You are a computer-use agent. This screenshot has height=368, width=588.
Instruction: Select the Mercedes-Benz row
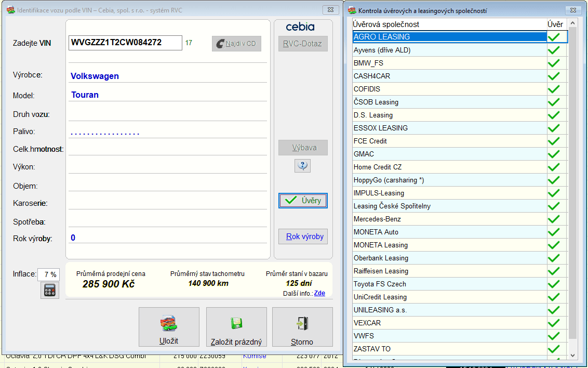pos(460,219)
